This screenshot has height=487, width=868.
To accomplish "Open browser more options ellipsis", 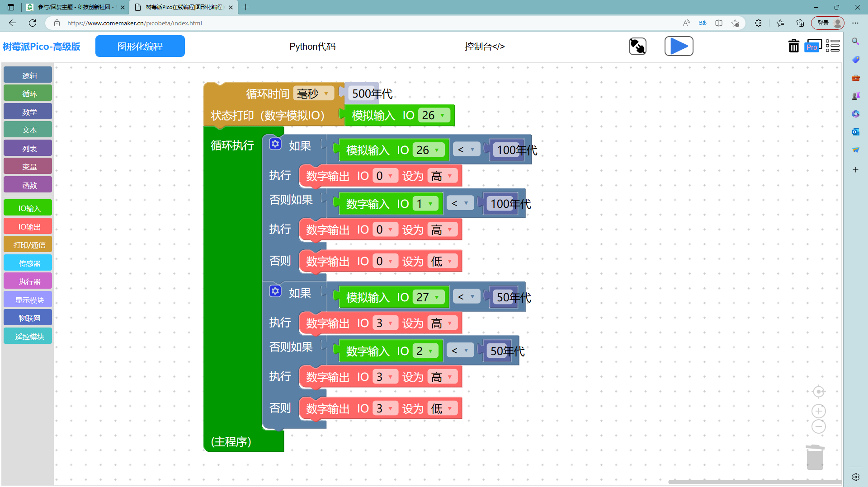I will click(855, 23).
